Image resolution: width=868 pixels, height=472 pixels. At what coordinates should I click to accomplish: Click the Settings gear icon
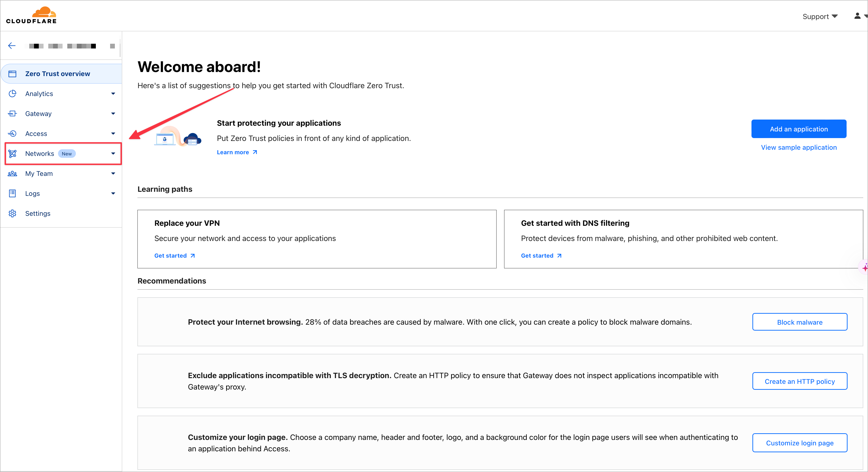pyautogui.click(x=12, y=213)
